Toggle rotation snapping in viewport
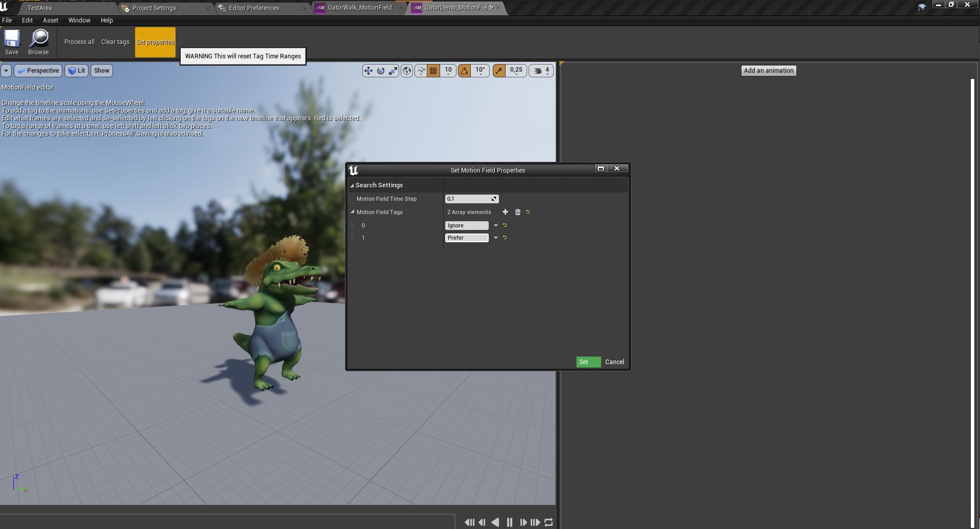 point(464,71)
